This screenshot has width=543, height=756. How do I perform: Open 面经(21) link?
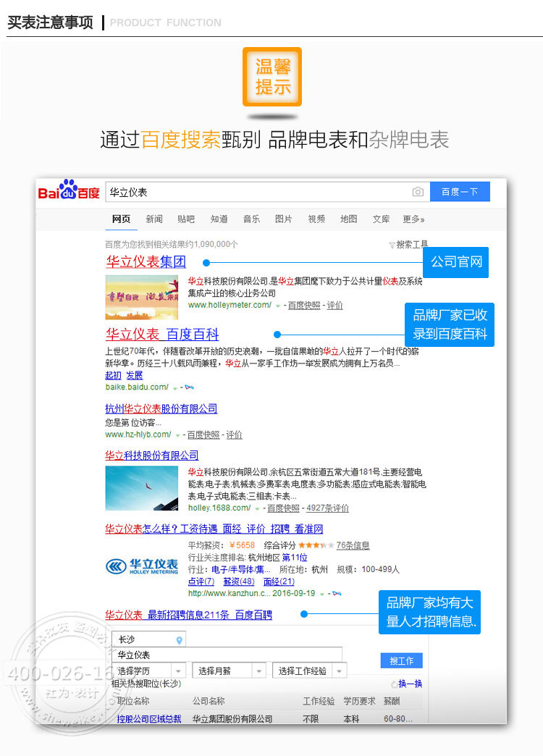(279, 581)
